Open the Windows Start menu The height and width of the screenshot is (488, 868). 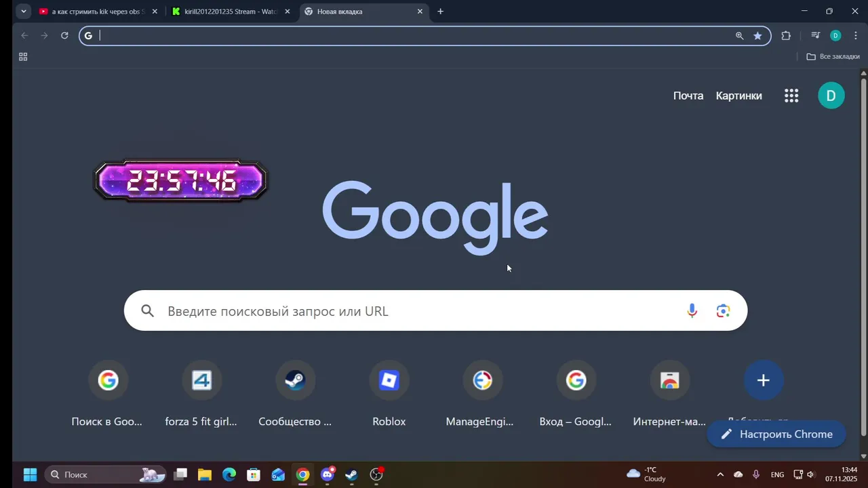pos(31,474)
